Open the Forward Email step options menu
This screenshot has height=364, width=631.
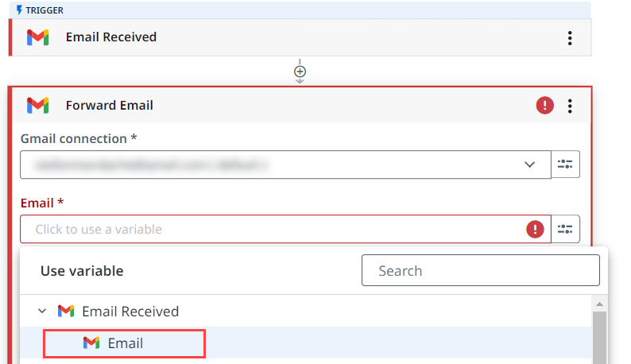[x=569, y=105]
